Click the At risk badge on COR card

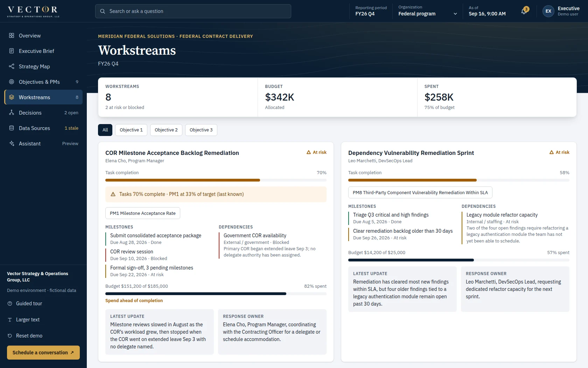(x=316, y=152)
